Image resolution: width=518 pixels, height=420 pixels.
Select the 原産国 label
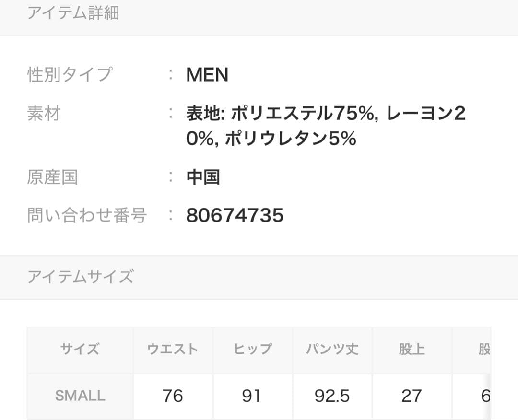52,177
